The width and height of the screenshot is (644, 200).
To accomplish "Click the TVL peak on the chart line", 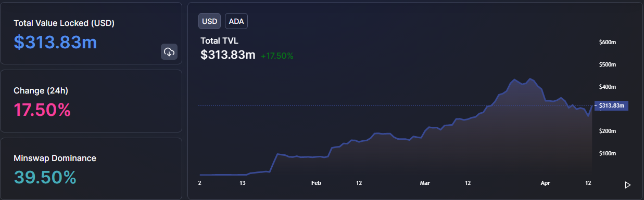I will click(x=529, y=79).
